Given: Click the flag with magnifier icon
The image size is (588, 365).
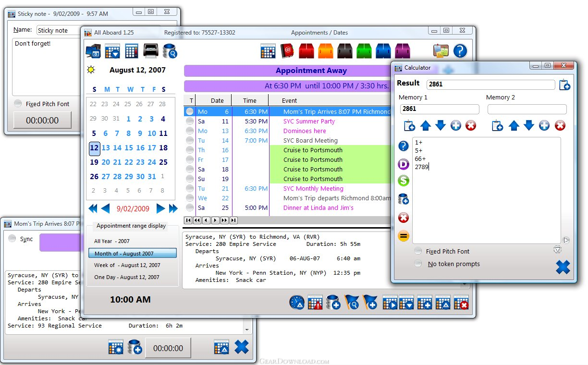Looking at the screenshot, I should click(x=352, y=303).
